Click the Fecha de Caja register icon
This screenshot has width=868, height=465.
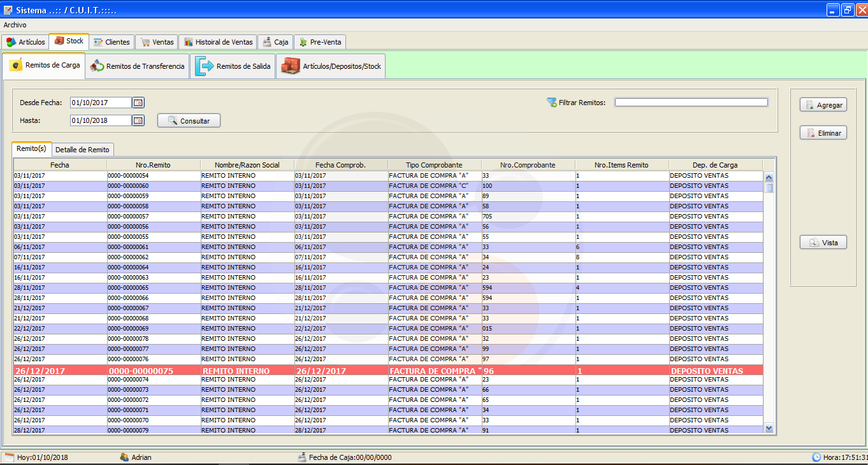tap(302, 457)
